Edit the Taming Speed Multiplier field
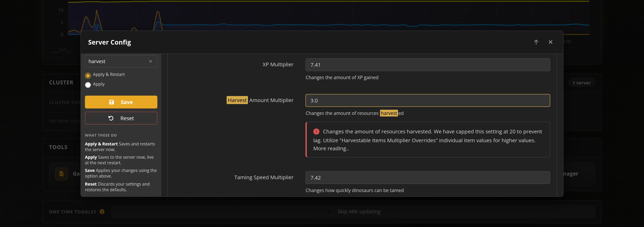The height and width of the screenshot is (227, 644). (428, 178)
